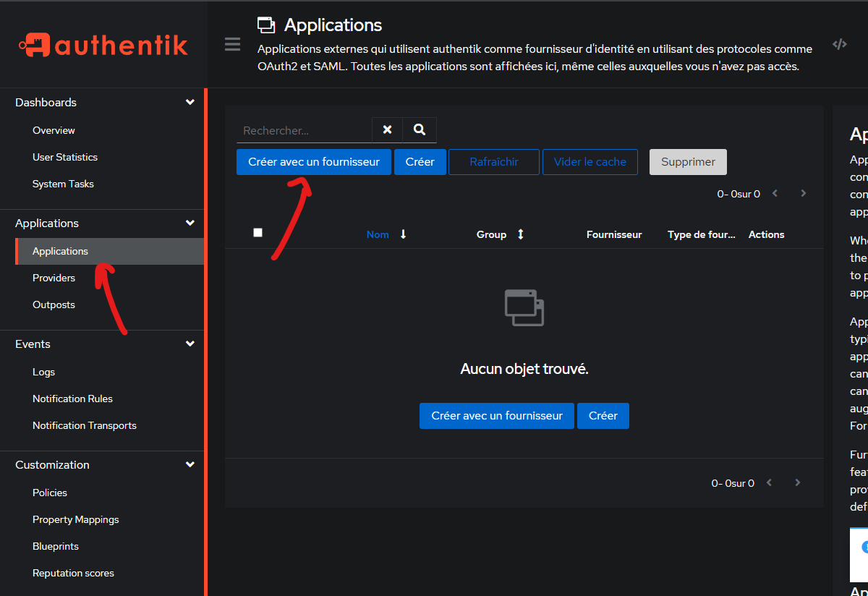This screenshot has height=596, width=868.
Task: Collapse the Customization section
Action: point(190,464)
